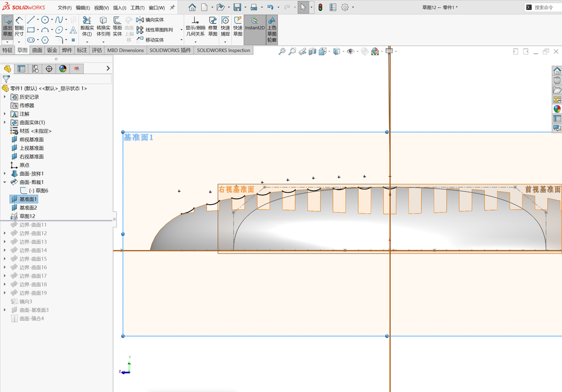Expand the 曲面实体(1) tree node
The height and width of the screenshot is (392, 562).
click(4, 122)
